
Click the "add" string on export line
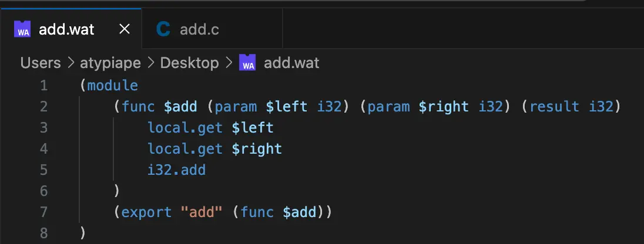click(202, 212)
